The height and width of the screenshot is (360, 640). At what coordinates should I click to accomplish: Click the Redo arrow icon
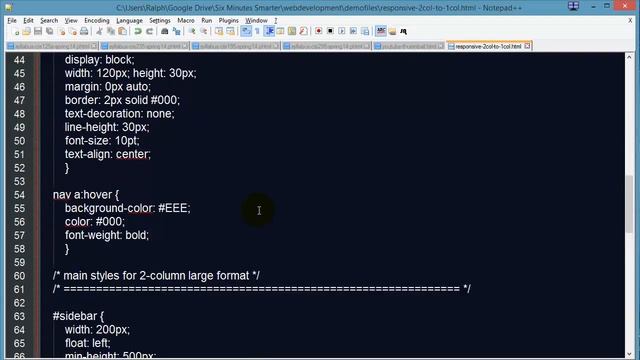149,31
